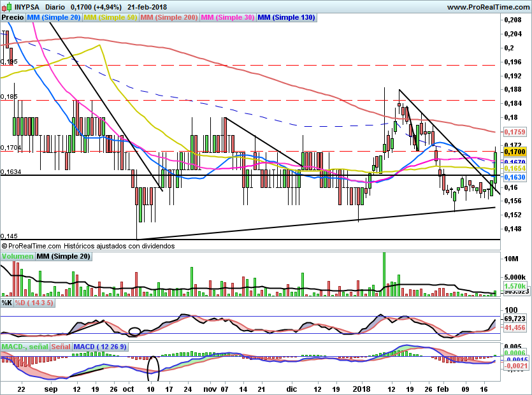The image size is (532, 395).
Task: Click the MACD (12 26 9) label
Action: point(100,347)
